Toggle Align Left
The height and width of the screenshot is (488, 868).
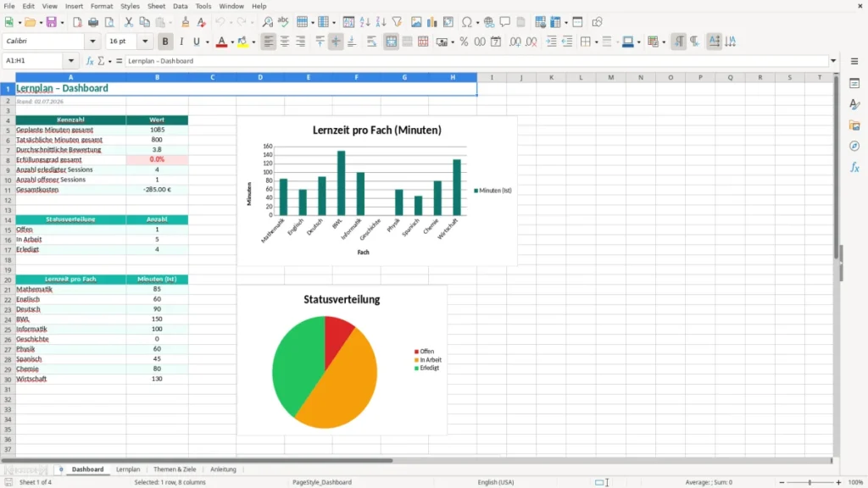(x=269, y=42)
